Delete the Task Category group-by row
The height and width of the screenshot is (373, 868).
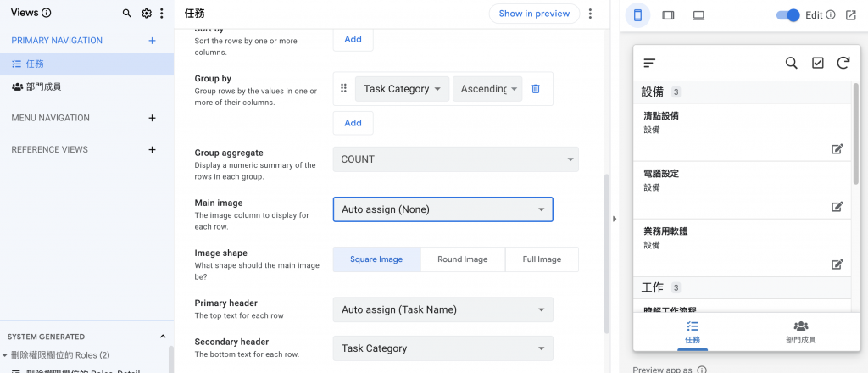tap(536, 89)
